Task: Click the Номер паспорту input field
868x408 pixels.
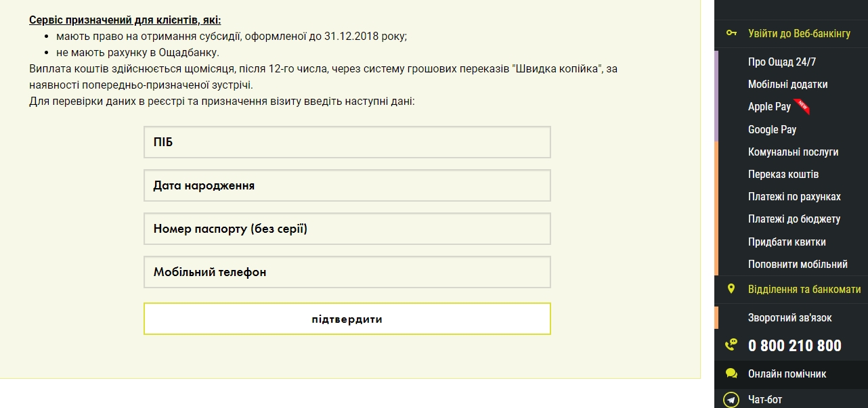Action: [347, 229]
